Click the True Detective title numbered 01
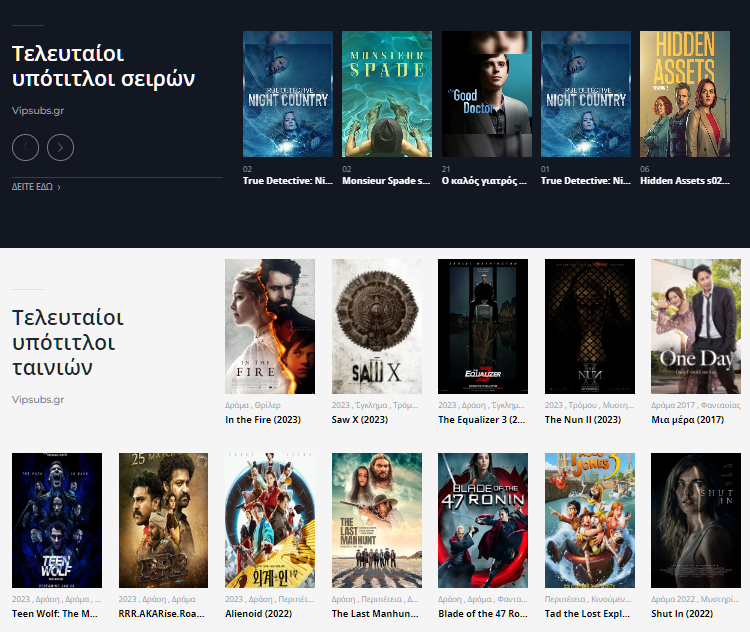 pyautogui.click(x=586, y=181)
